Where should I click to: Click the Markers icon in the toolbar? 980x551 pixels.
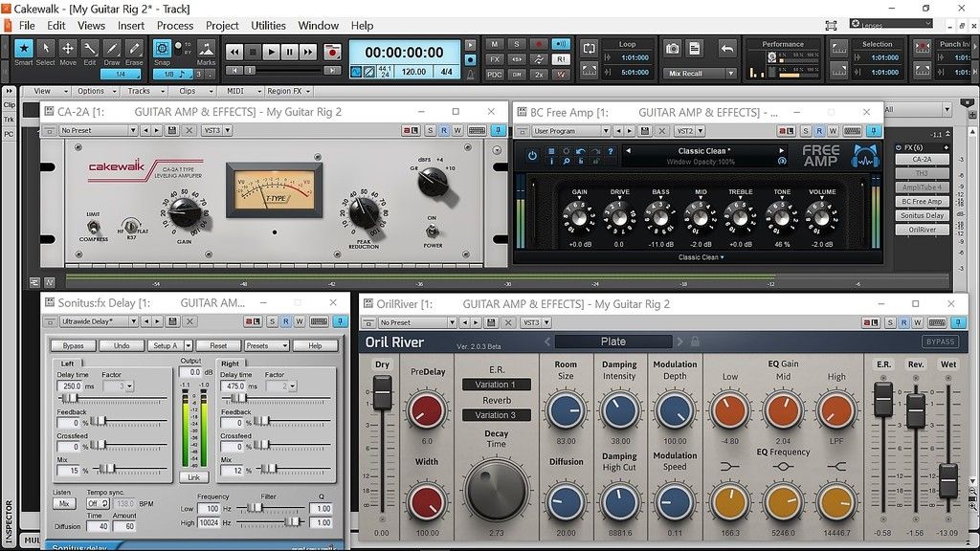click(207, 48)
